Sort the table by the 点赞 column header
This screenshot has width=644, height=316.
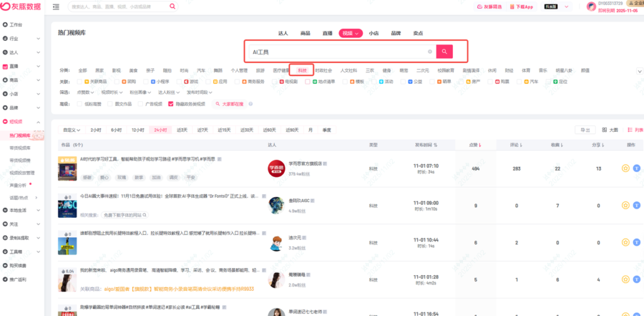click(475, 145)
